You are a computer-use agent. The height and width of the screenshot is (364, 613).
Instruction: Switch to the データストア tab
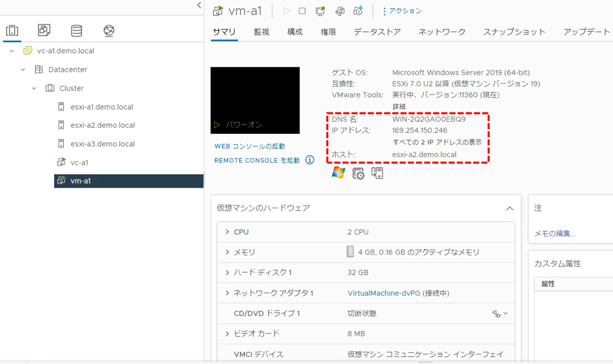coord(377,32)
